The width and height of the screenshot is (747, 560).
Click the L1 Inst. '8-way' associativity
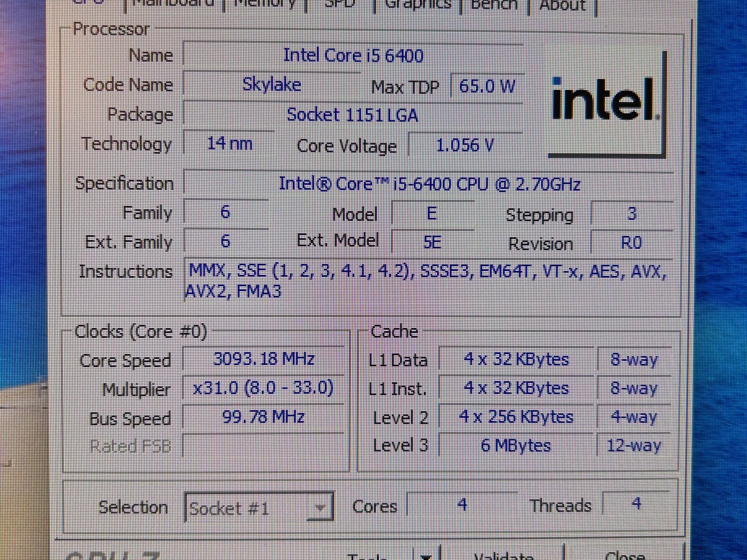(x=634, y=389)
